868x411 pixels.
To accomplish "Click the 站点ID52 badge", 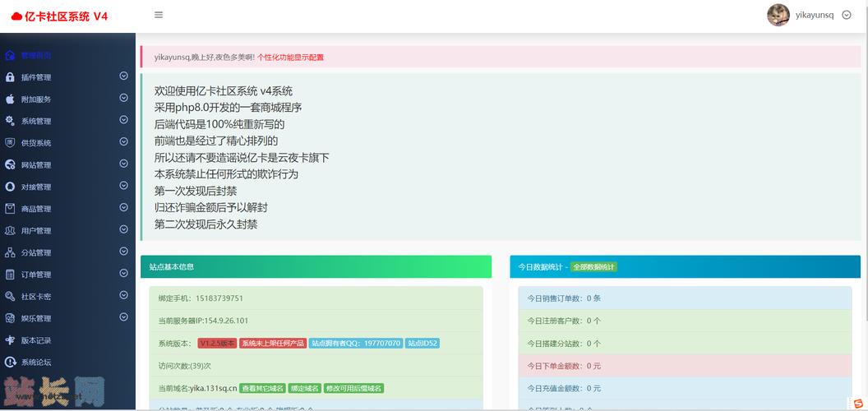I will [x=422, y=344].
